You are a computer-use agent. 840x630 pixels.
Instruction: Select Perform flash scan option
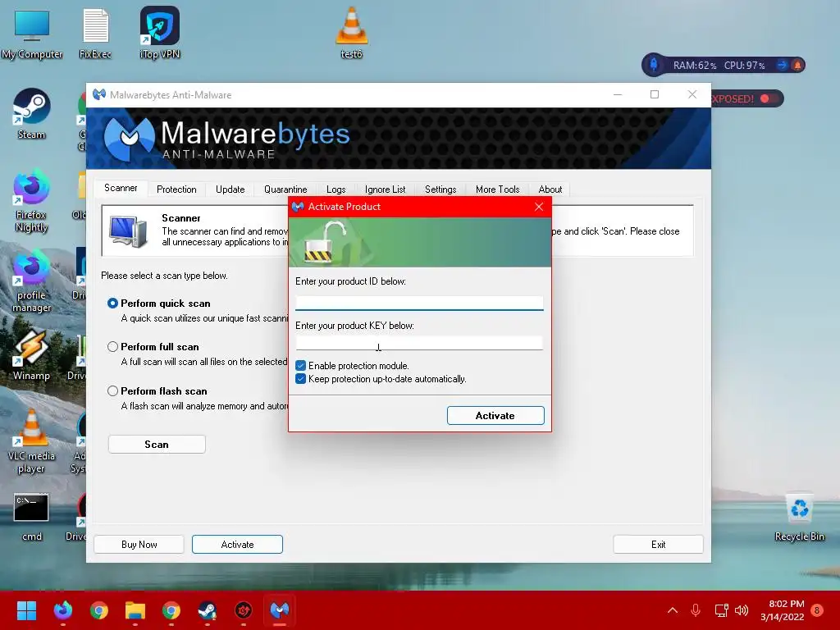coord(112,391)
